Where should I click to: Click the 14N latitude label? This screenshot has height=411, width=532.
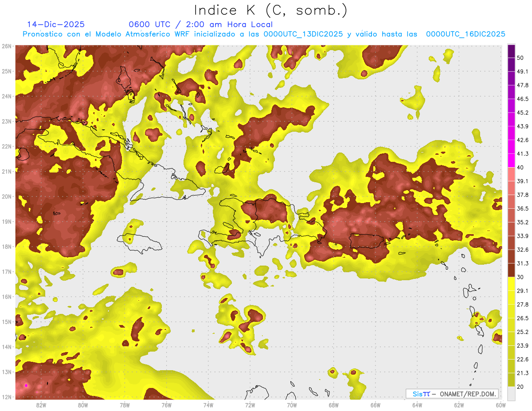pyautogui.click(x=7, y=347)
